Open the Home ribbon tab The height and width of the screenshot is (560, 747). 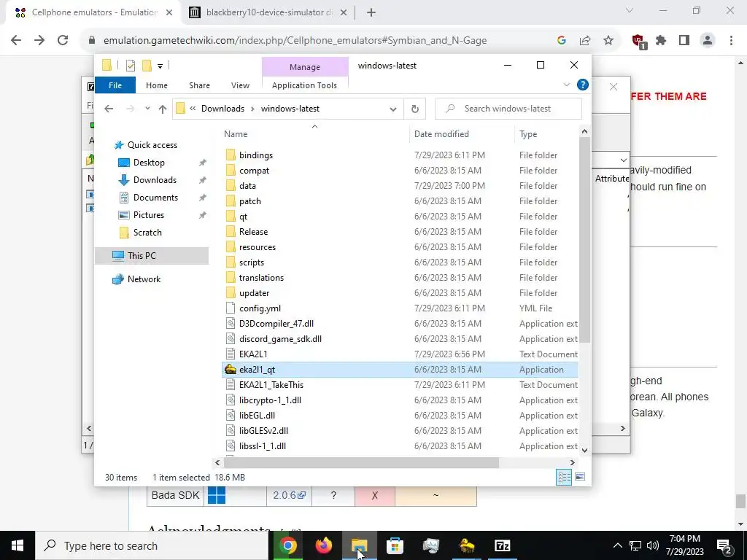[x=157, y=85]
